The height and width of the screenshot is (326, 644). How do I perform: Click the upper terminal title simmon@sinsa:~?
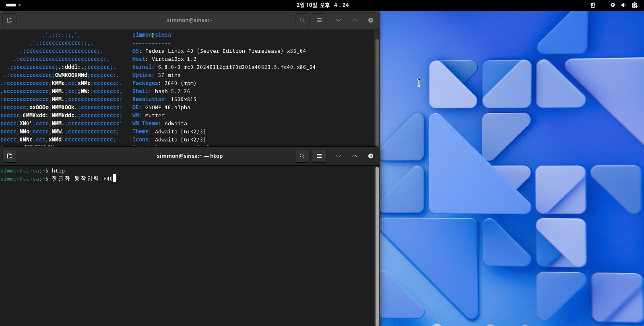pyautogui.click(x=190, y=20)
